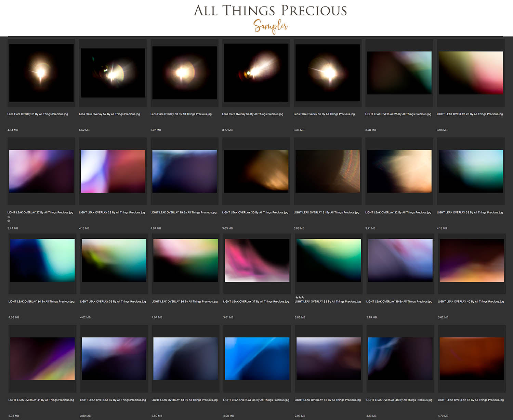Open Light Leak Overlay 41 thumbnail

point(42,359)
